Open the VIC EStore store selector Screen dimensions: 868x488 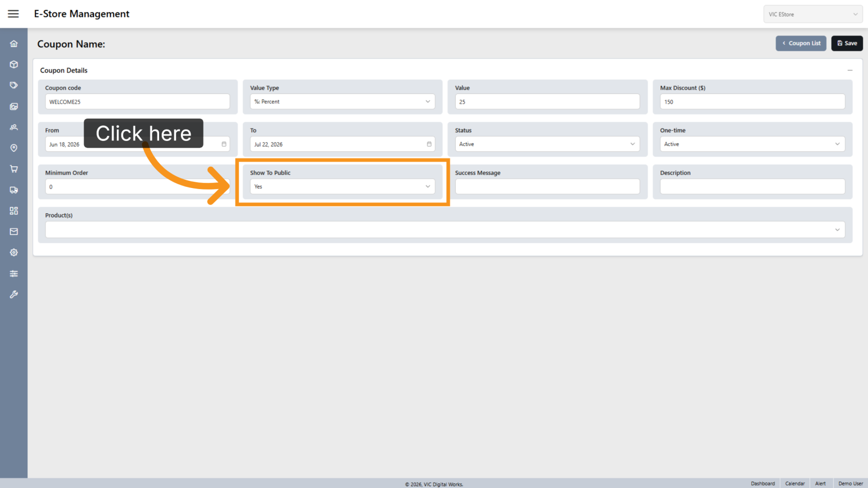[x=813, y=14]
